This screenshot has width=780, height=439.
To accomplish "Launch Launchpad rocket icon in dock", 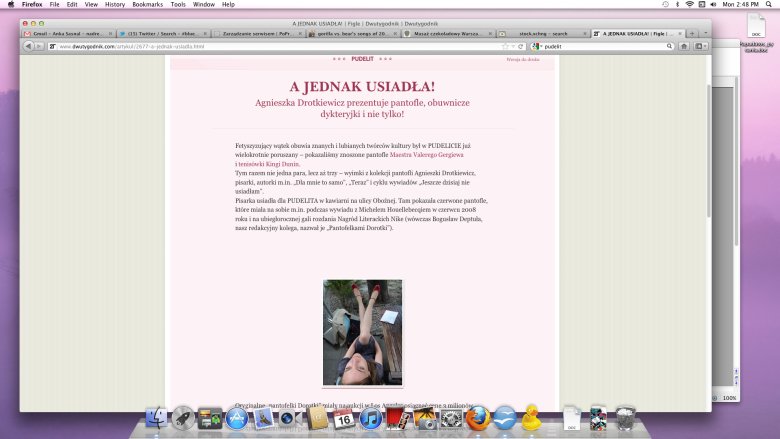I will (183, 418).
